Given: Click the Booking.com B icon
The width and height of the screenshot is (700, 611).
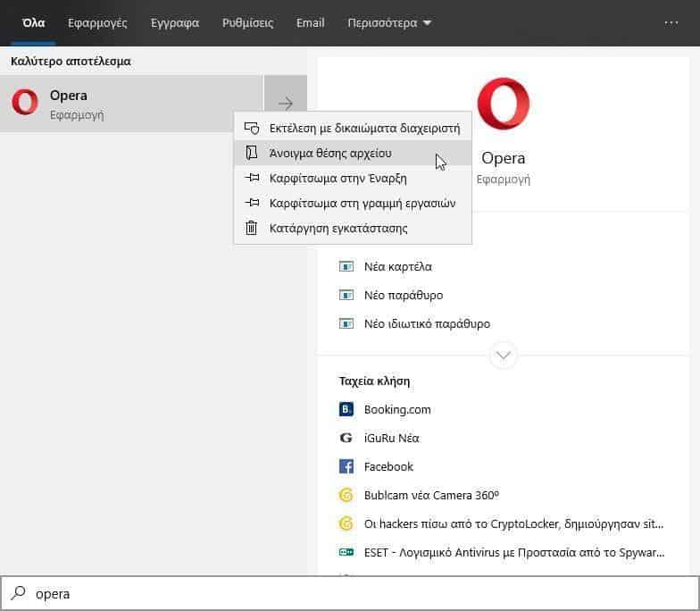Looking at the screenshot, I should (346, 409).
